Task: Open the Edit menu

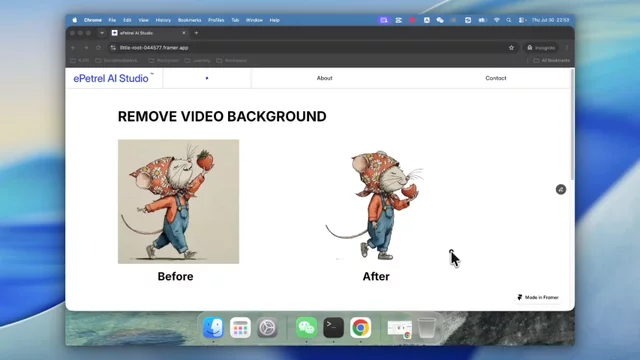Action: (x=127, y=20)
